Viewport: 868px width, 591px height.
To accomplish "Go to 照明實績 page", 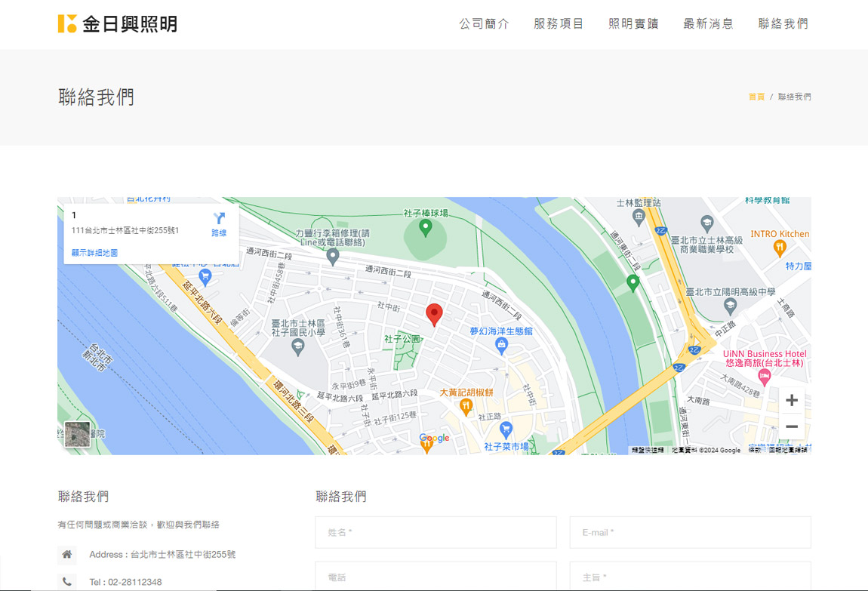I will (x=633, y=24).
